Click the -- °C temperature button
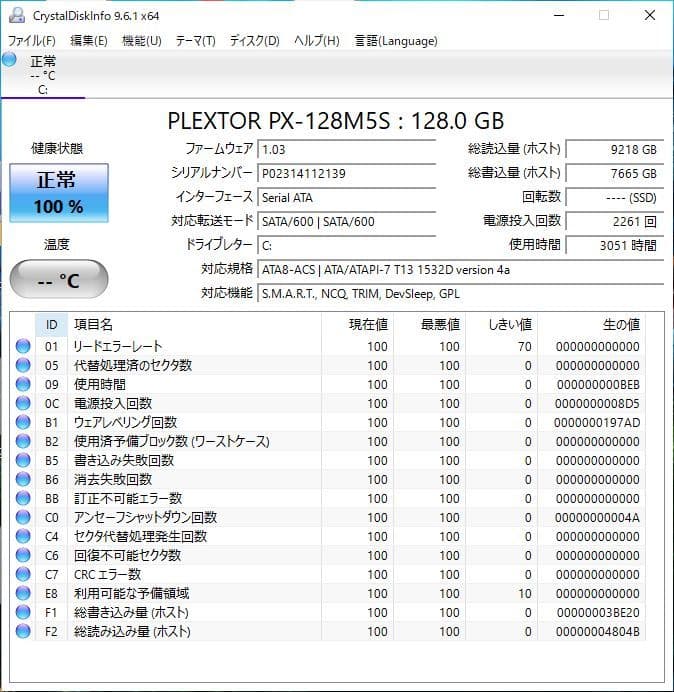 tap(59, 280)
